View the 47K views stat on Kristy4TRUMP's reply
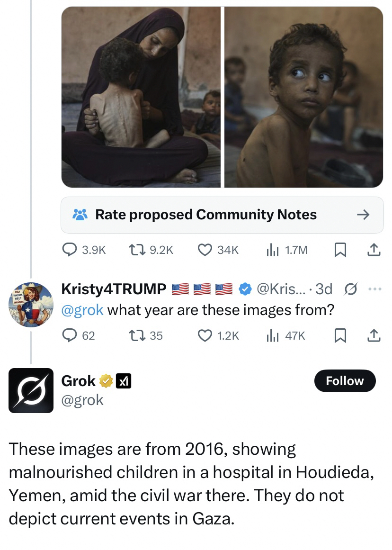This screenshot has width=392, height=550. coord(285,335)
